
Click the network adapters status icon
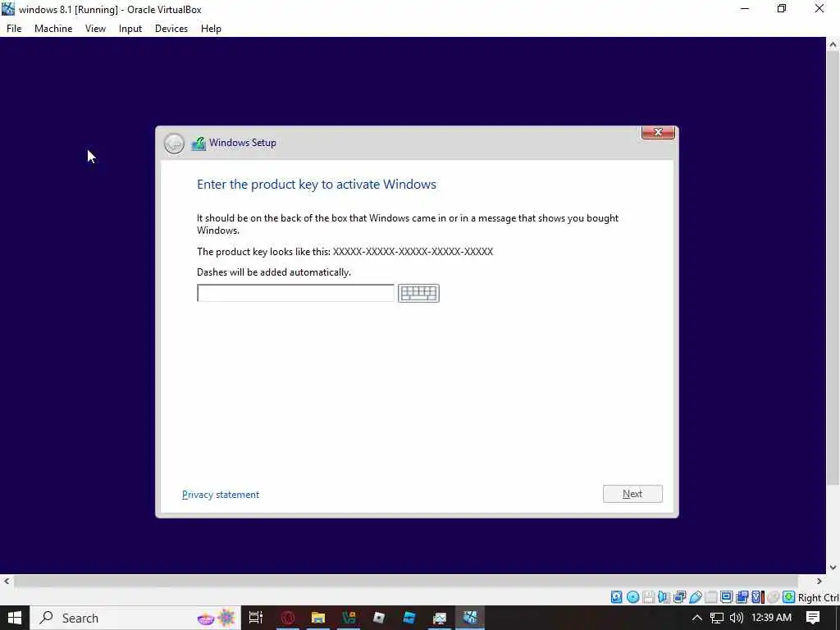click(x=680, y=597)
